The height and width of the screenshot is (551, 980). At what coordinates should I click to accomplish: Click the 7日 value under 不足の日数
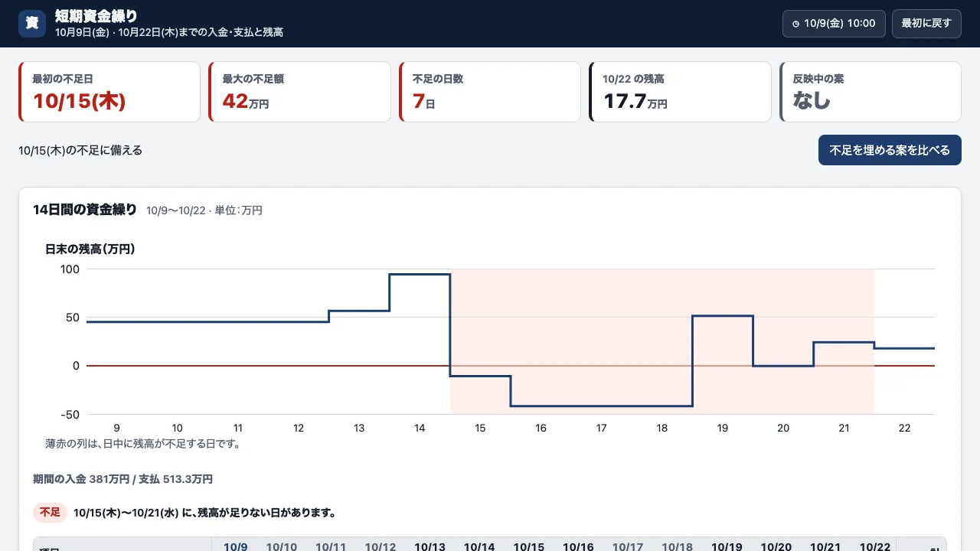pos(424,101)
